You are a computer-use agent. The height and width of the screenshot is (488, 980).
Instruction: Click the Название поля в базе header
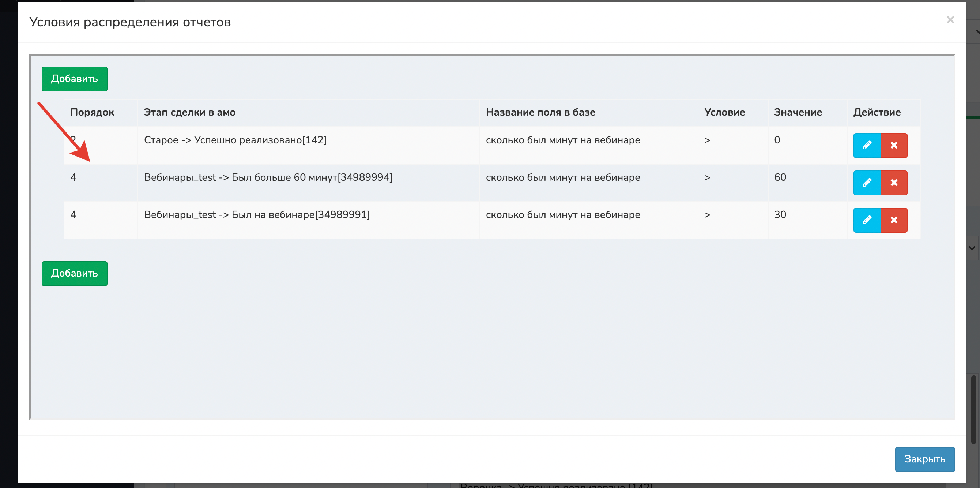540,112
